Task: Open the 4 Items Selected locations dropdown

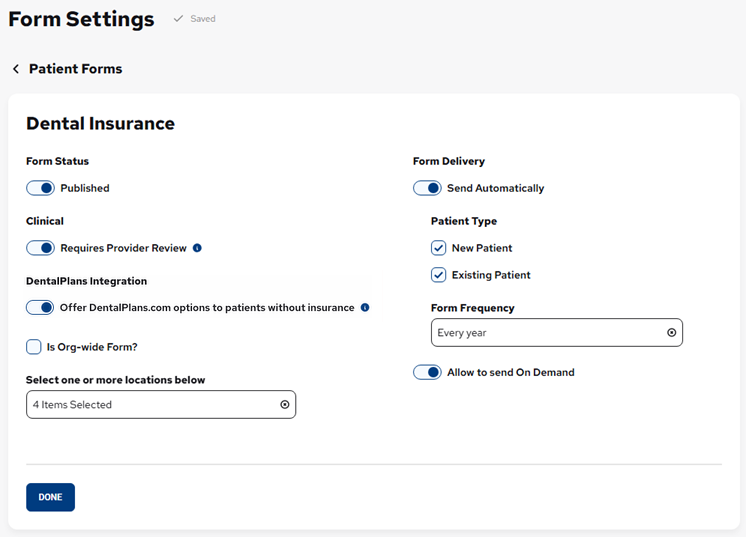Action: click(150, 405)
